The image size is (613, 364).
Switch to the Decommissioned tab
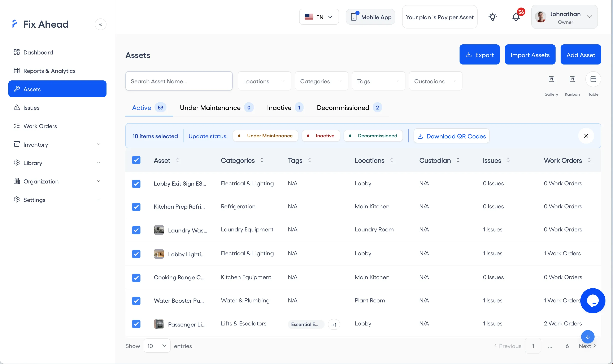[349, 108]
